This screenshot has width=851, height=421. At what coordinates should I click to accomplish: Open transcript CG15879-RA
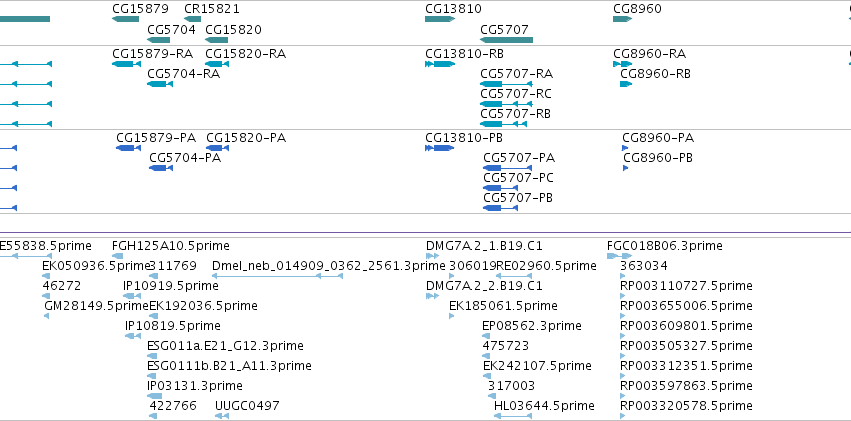click(x=125, y=64)
